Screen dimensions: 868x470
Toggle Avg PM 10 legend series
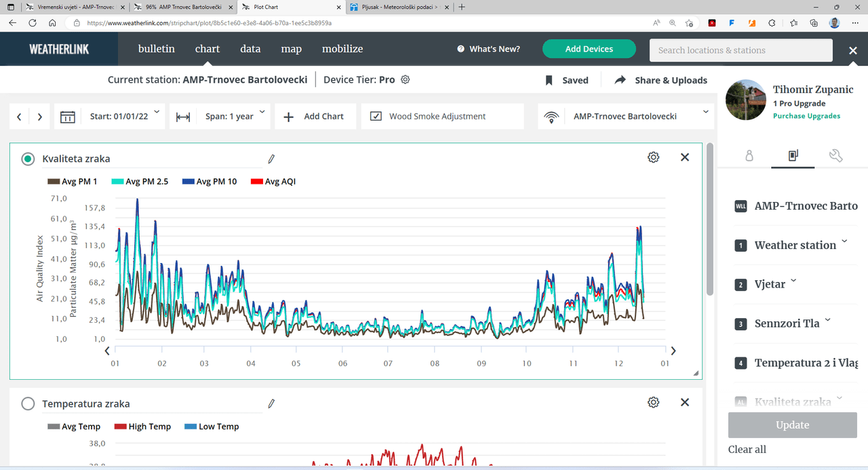pos(210,181)
